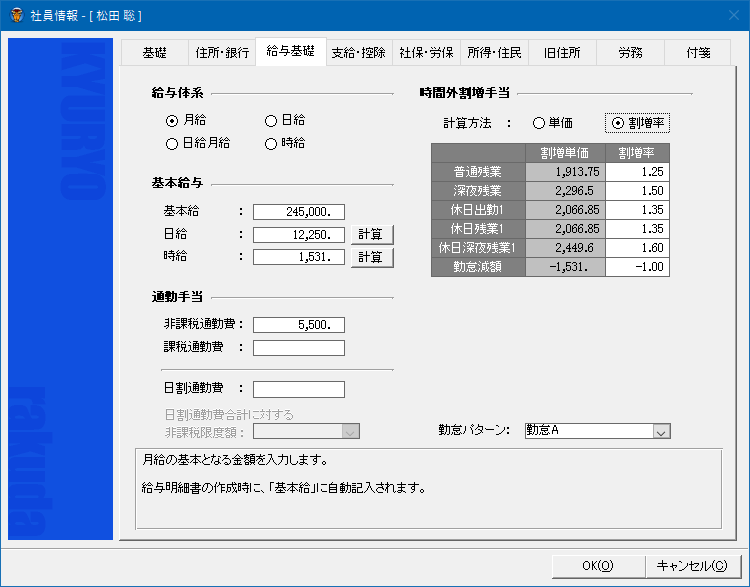Click the app icon in title bar
This screenshot has height=587, width=750.
coord(17,15)
